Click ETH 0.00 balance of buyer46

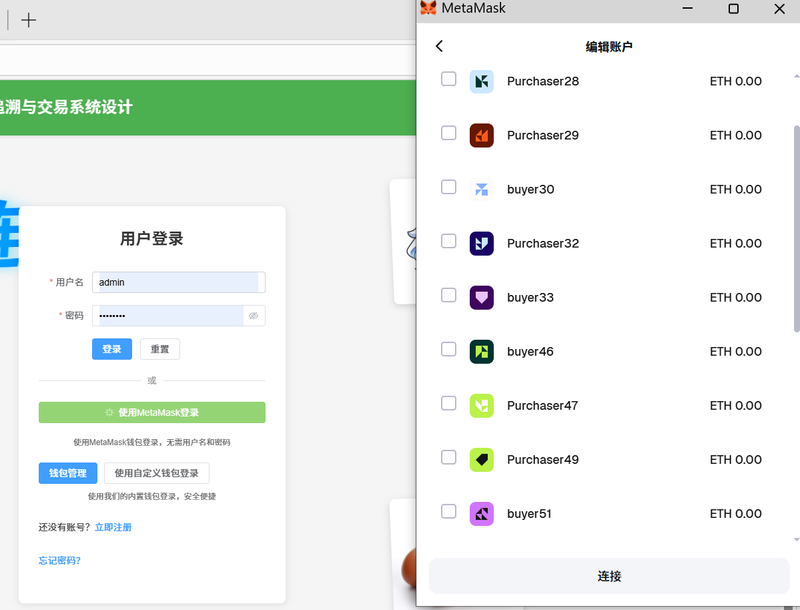click(736, 352)
